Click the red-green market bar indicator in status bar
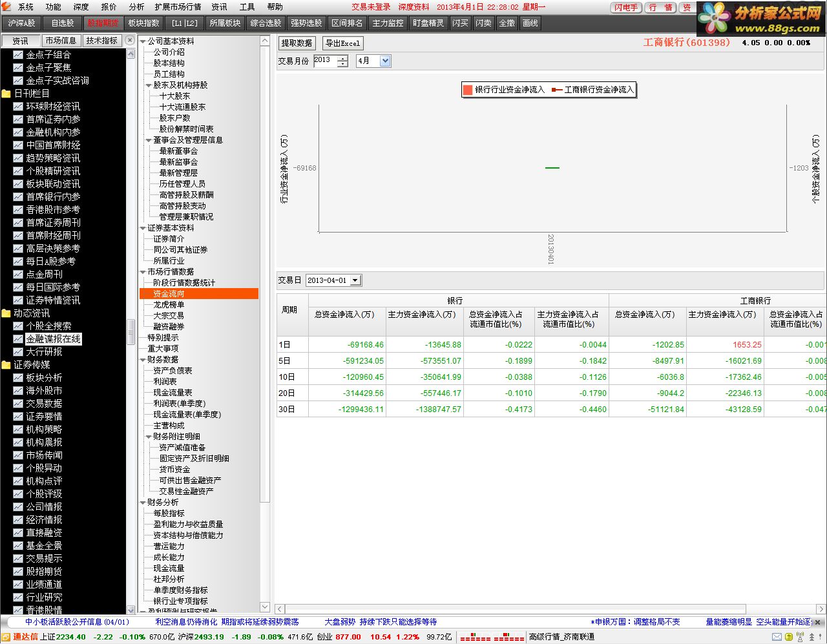The image size is (827, 644). click(492, 637)
